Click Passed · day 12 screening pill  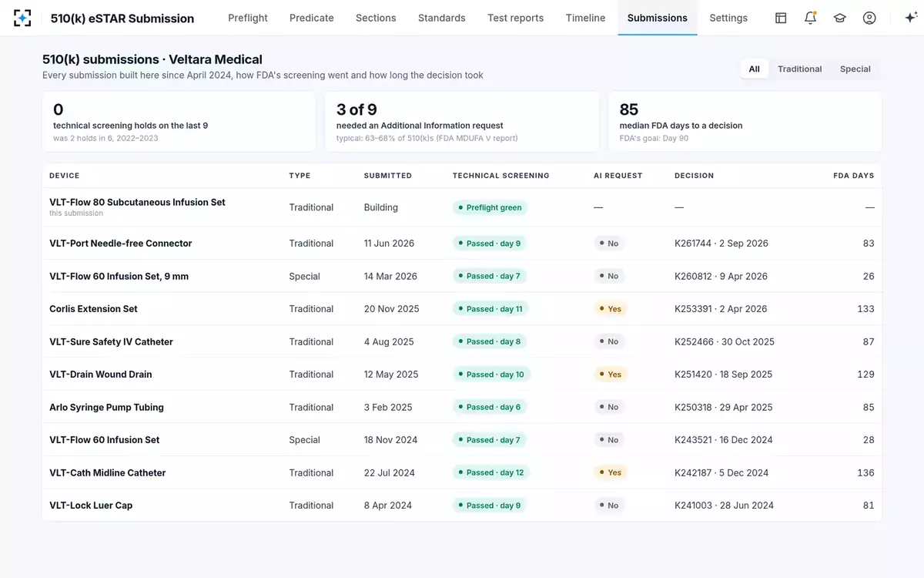(x=490, y=473)
